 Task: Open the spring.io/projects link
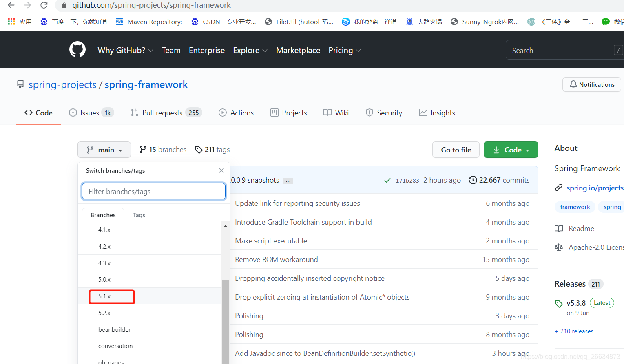click(595, 188)
